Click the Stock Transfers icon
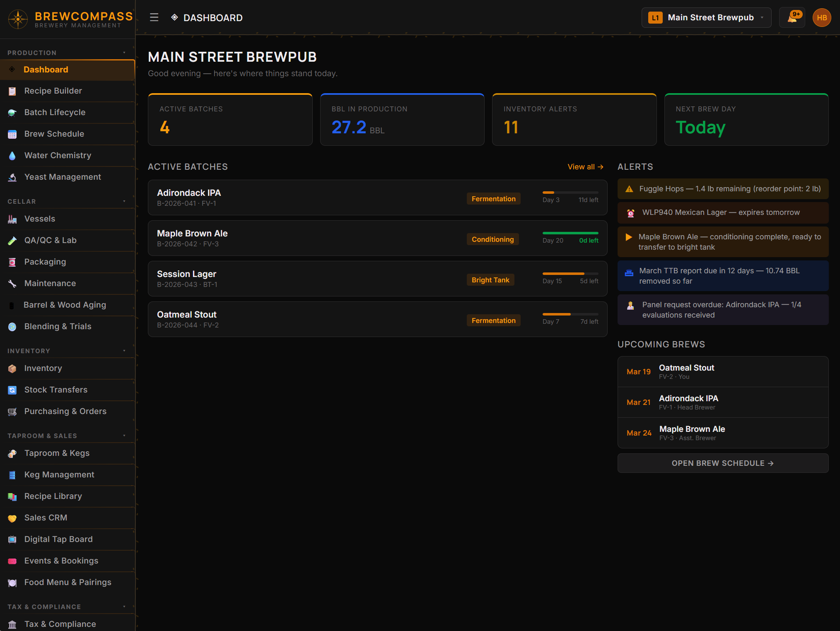This screenshot has width=840, height=631. point(12,390)
